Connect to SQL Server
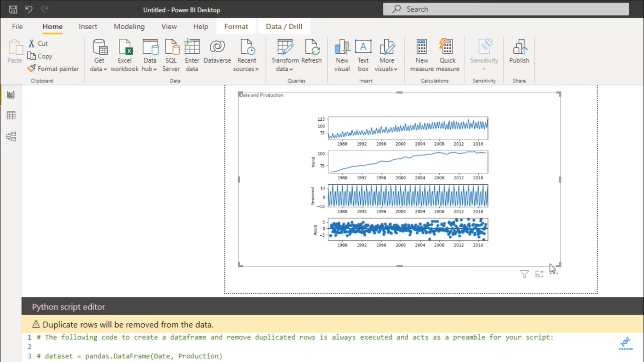The height and width of the screenshot is (362, 644). coord(171,56)
